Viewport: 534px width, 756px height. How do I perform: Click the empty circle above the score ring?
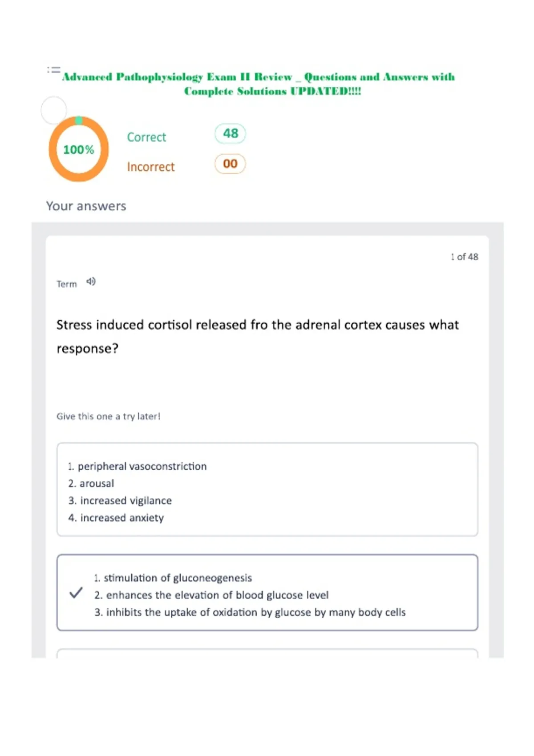54,110
